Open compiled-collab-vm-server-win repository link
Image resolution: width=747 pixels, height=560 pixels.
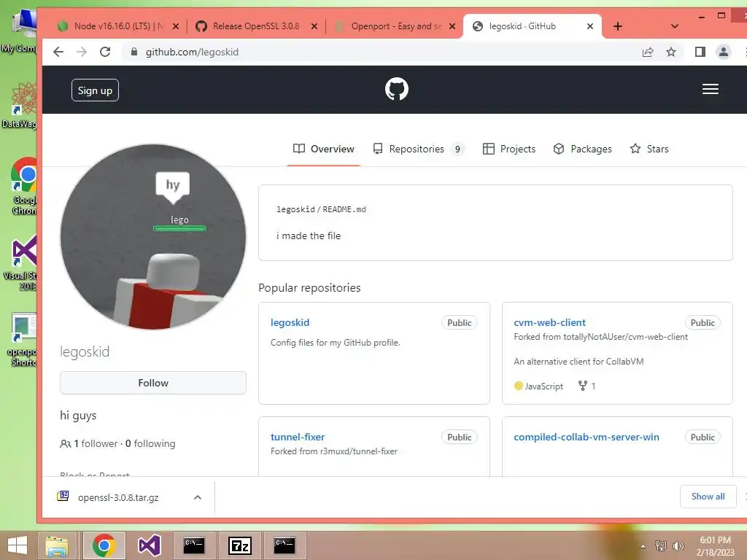tap(586, 437)
